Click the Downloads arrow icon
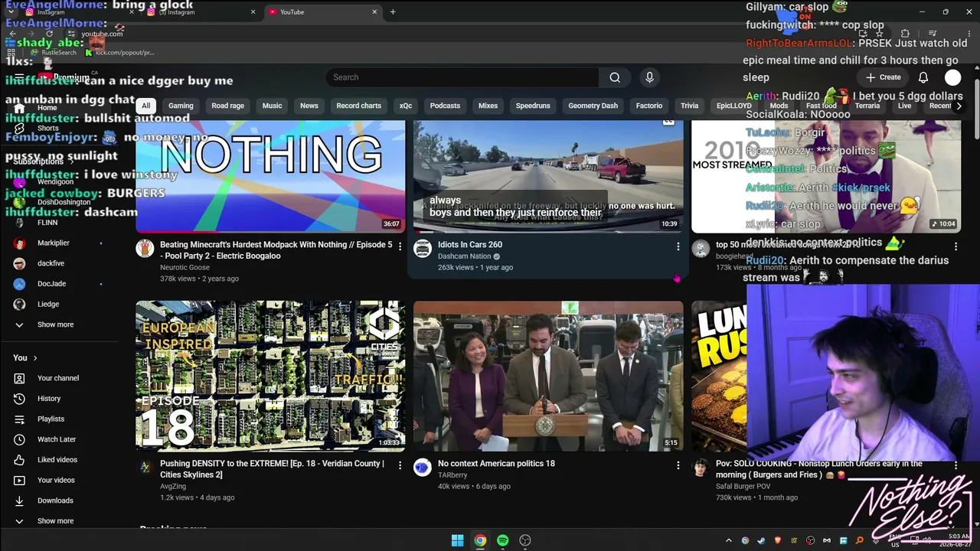Screen dimensions: 980x551 pos(20,500)
